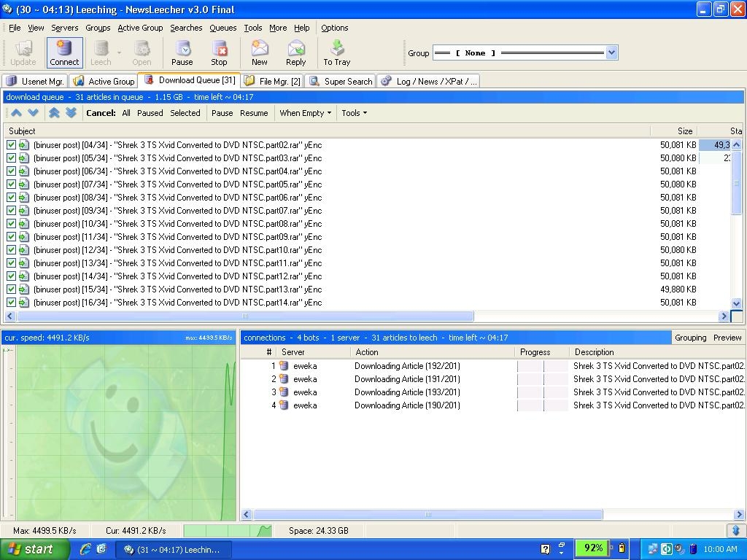747x560 pixels.
Task: Open the Log / News / XPat tab
Action: (x=428, y=82)
